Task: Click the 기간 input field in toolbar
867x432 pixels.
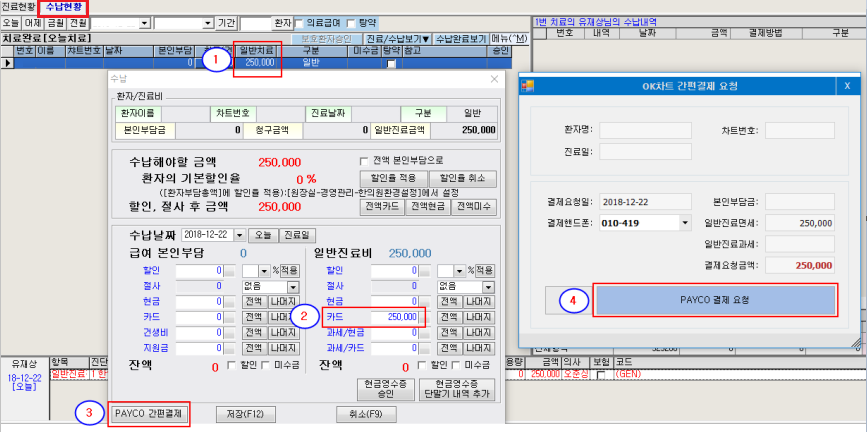Action: [x=254, y=23]
